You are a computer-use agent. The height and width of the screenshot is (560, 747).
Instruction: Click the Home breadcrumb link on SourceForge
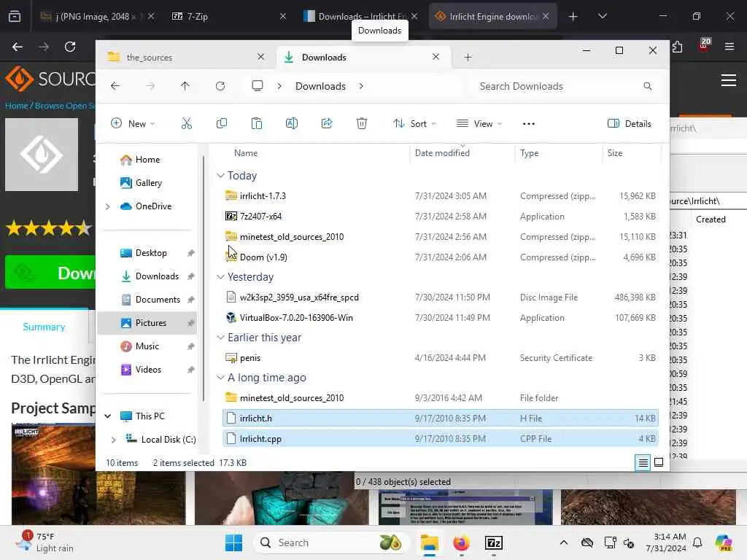(17, 106)
